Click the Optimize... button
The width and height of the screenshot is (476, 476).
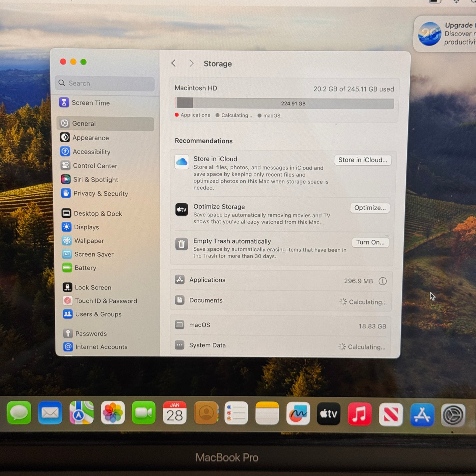coord(370,208)
